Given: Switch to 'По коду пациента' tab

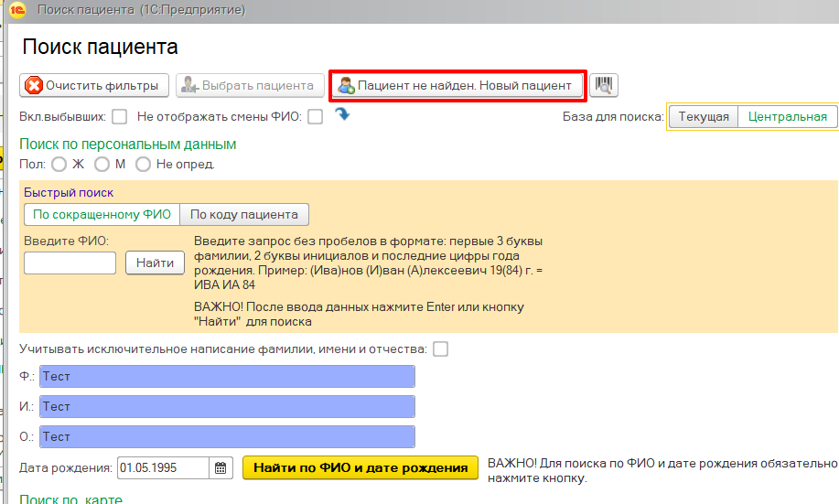Looking at the screenshot, I should [243, 215].
